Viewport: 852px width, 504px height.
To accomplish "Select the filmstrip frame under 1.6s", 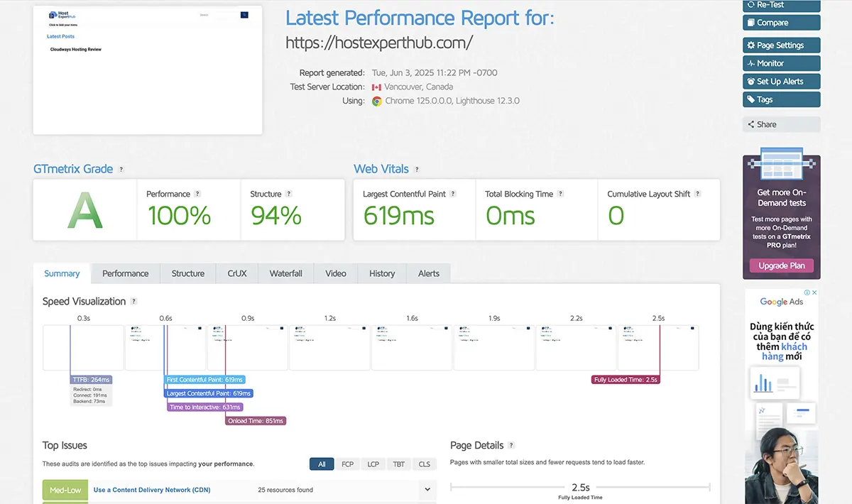I will pyautogui.click(x=412, y=348).
